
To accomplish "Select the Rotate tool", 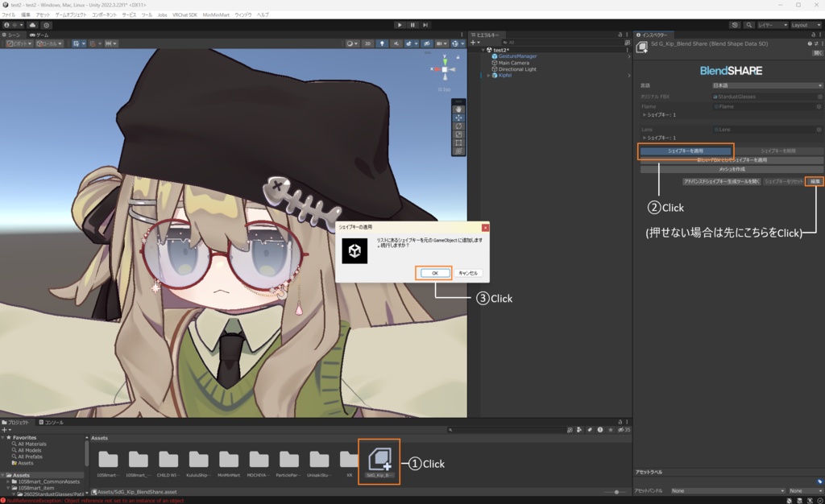I will pos(458,126).
